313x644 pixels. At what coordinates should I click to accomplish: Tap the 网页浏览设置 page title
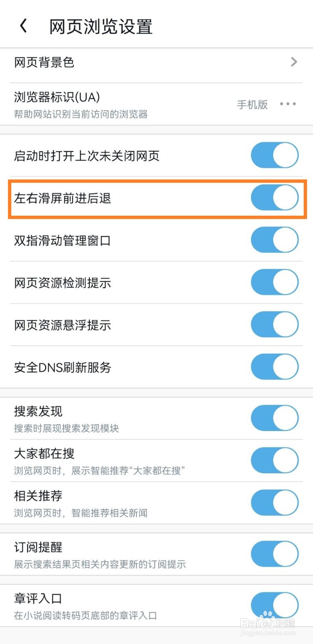point(101,27)
